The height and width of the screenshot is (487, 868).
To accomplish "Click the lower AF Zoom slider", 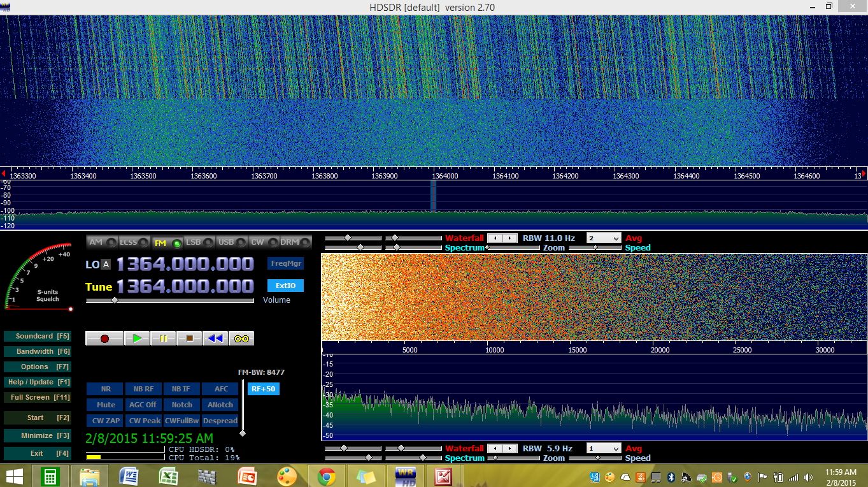I will pyautogui.click(x=513, y=458).
